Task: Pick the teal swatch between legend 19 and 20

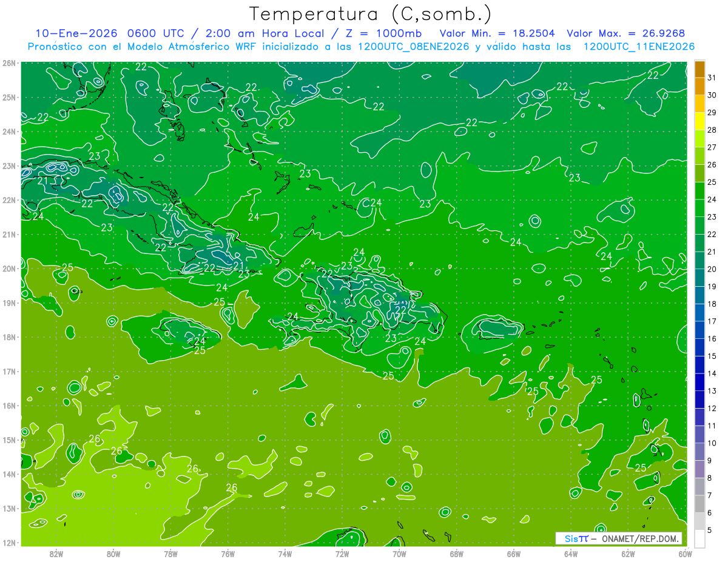Action: pyautogui.click(x=699, y=277)
